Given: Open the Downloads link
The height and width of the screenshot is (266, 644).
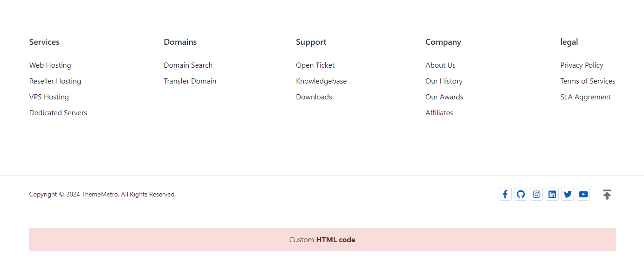Looking at the screenshot, I should 314,97.
